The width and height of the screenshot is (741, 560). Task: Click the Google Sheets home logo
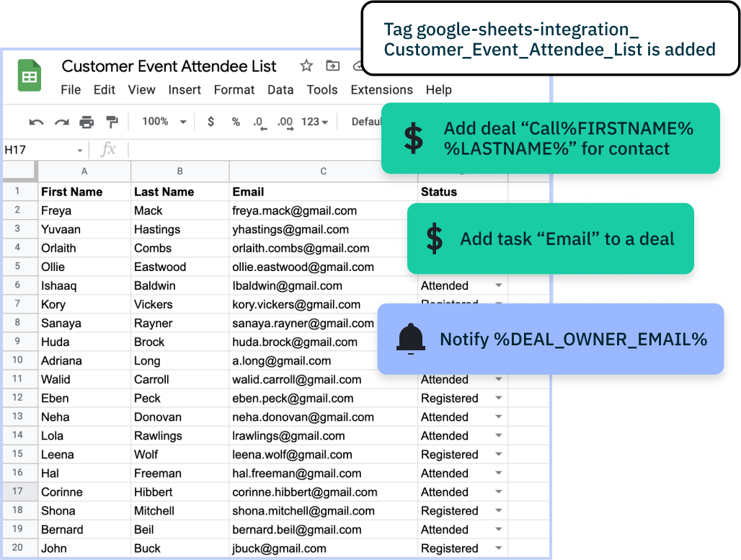tap(30, 75)
